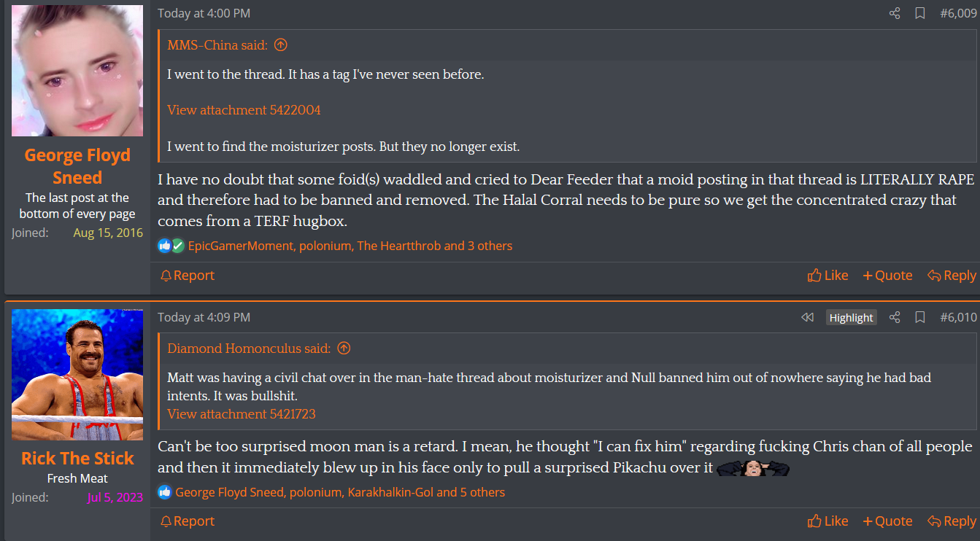
Task: Toggle Highlight on post #6,010
Action: pos(851,317)
